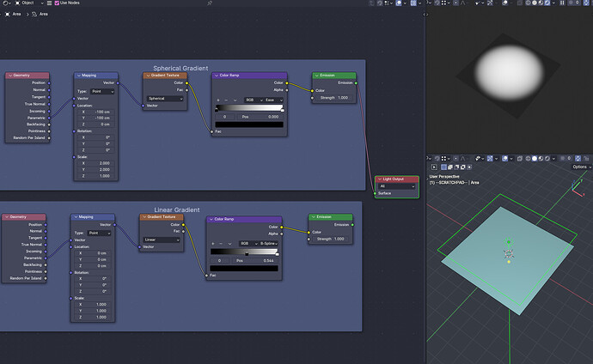
Task: Open lower Color Ramp black color swatch
Action: click(244, 269)
